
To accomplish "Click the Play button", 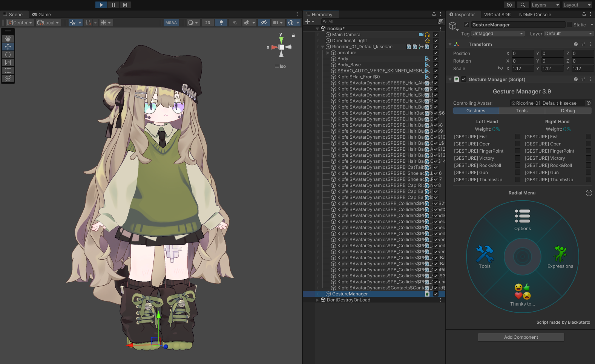I will pos(101,5).
